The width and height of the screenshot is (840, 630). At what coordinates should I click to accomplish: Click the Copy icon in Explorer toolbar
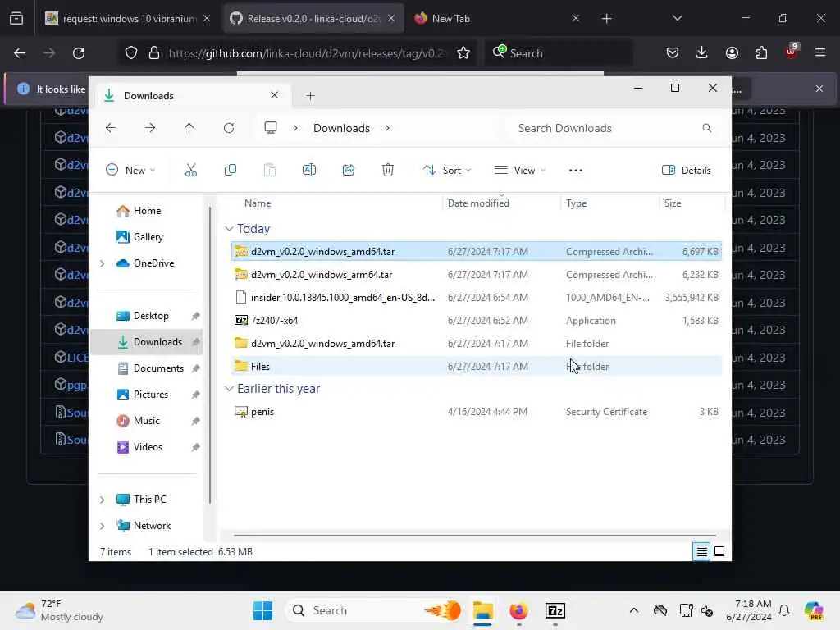pyautogui.click(x=231, y=171)
